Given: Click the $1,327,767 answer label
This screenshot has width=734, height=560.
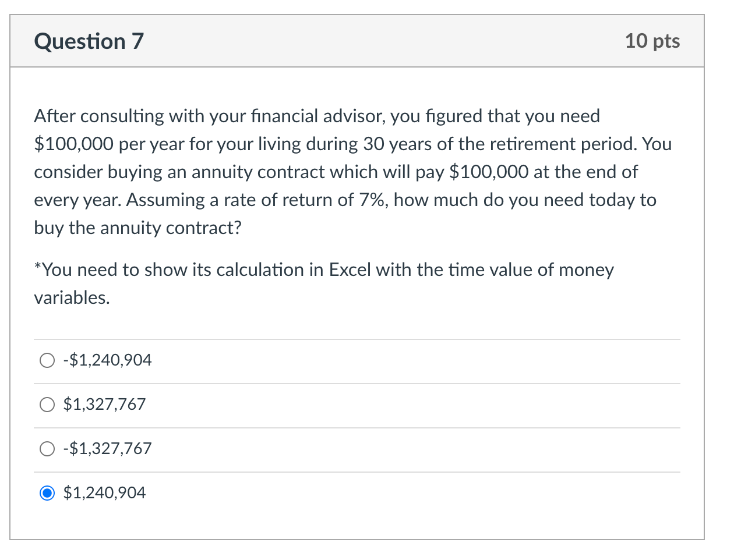Looking at the screenshot, I should click(x=104, y=404).
